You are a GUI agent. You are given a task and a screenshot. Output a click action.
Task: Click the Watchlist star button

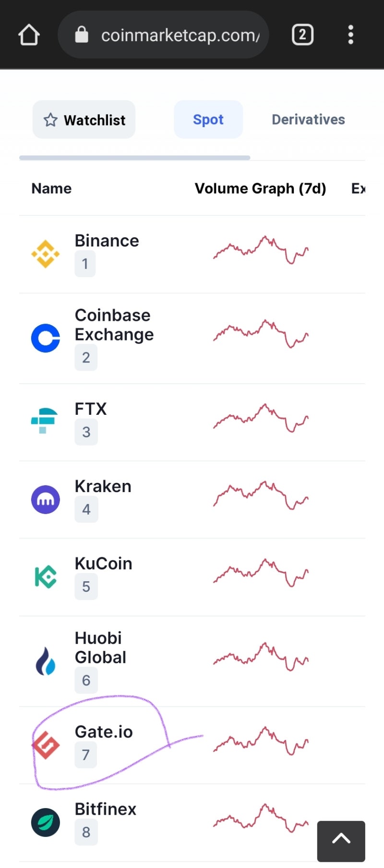[x=84, y=120]
